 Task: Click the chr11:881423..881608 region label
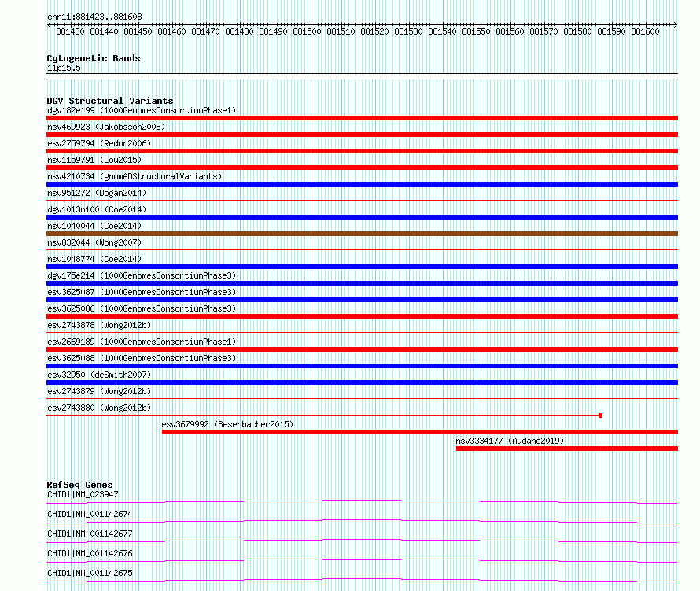[x=94, y=17]
